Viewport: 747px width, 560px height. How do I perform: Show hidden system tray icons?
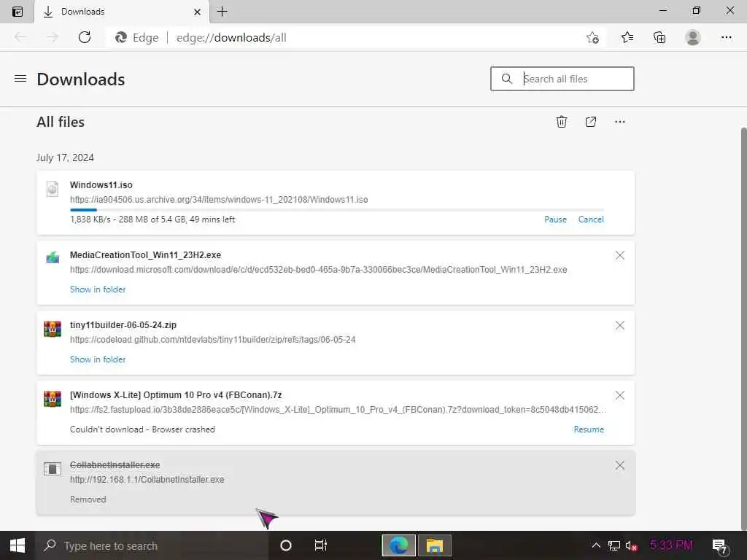(596, 545)
